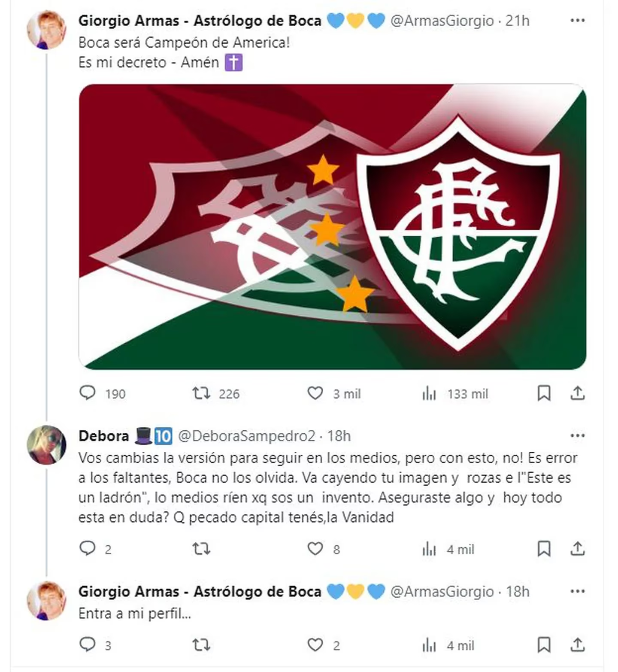Image resolution: width=618 pixels, height=672 pixels.
Task: Click the 18h timestamp on Debora's reply
Action: 339,436
